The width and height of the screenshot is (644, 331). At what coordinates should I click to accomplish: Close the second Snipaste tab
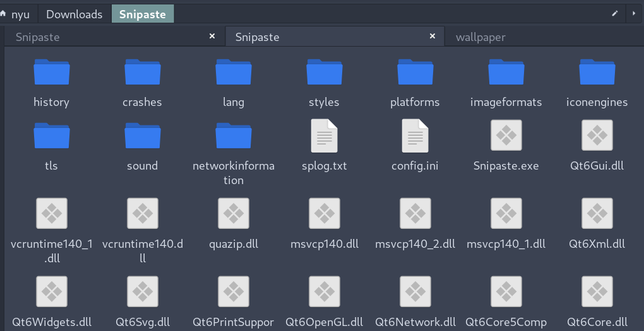[x=432, y=37]
